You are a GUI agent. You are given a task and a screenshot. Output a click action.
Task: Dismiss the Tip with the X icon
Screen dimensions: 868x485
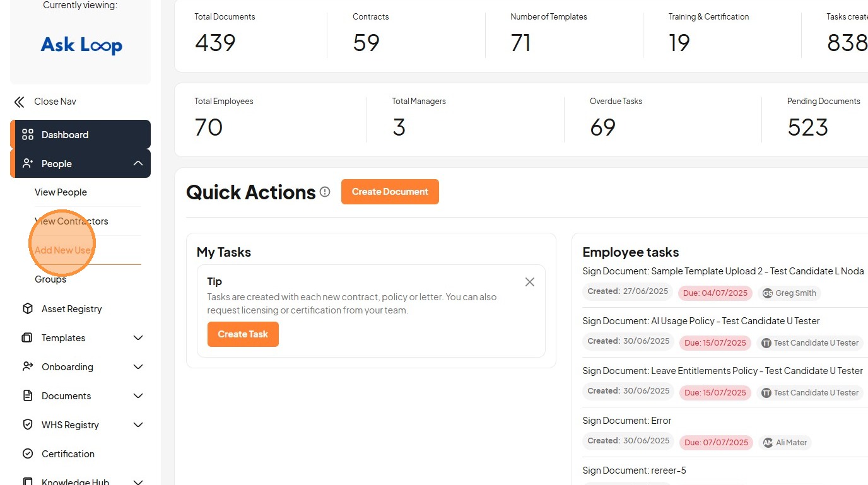point(530,282)
